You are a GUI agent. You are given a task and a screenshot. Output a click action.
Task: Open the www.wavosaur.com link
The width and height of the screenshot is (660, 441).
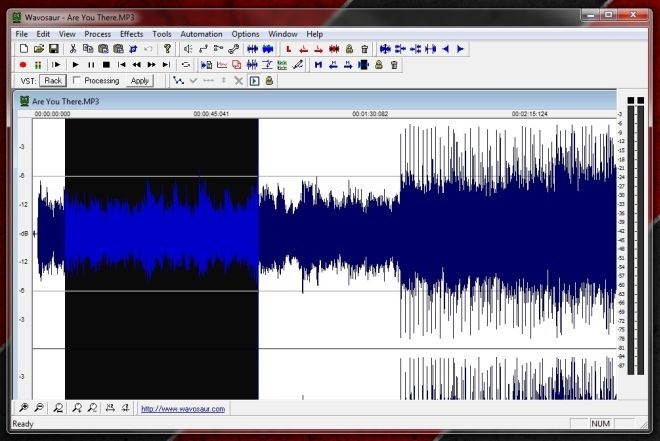[x=183, y=409]
